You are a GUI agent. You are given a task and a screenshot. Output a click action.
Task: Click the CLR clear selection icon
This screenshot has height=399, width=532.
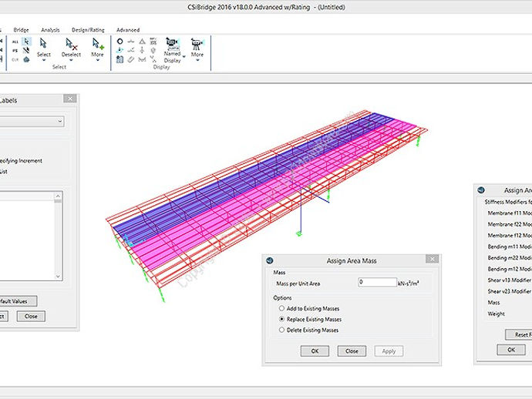click(15, 59)
